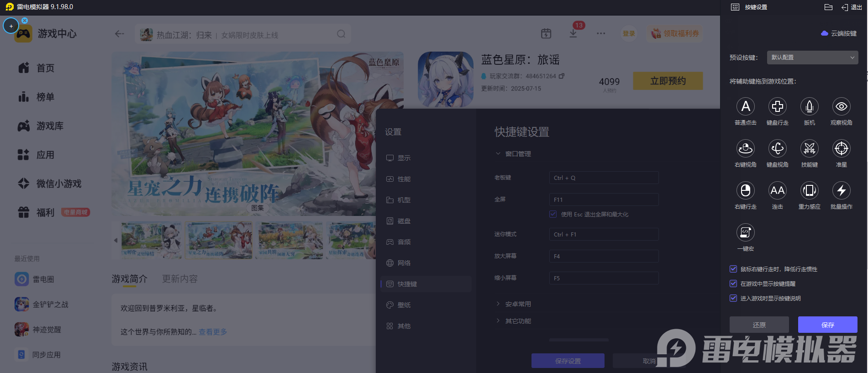Uncheck 在游戏中显示按键提醒 checkbox
Screen dimensions: 868x373
click(x=733, y=284)
